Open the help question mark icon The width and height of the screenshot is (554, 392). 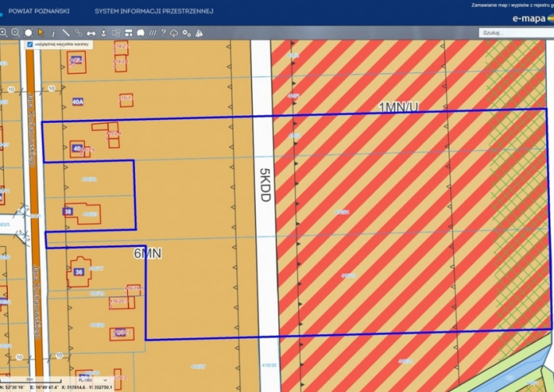(x=162, y=33)
